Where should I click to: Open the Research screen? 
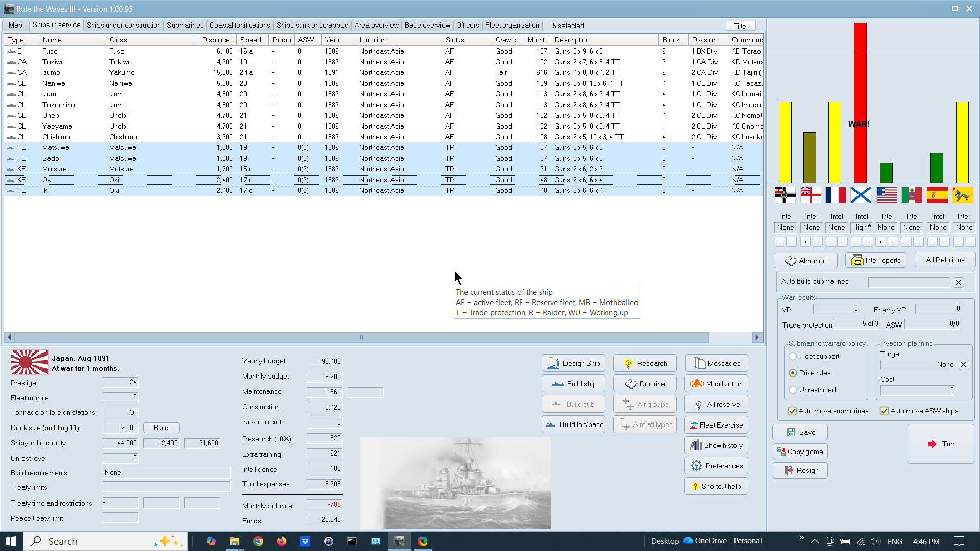point(645,363)
